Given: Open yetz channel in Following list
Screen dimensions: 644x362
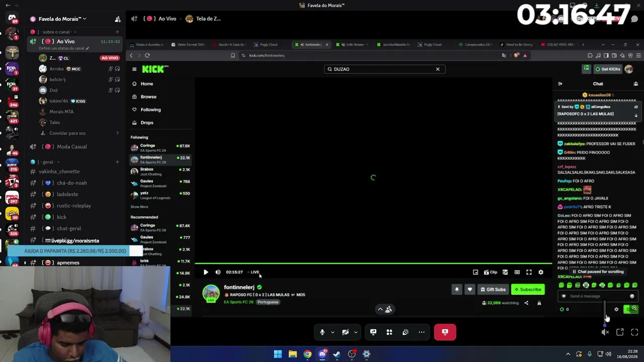Looking at the screenshot, I should [160, 195].
